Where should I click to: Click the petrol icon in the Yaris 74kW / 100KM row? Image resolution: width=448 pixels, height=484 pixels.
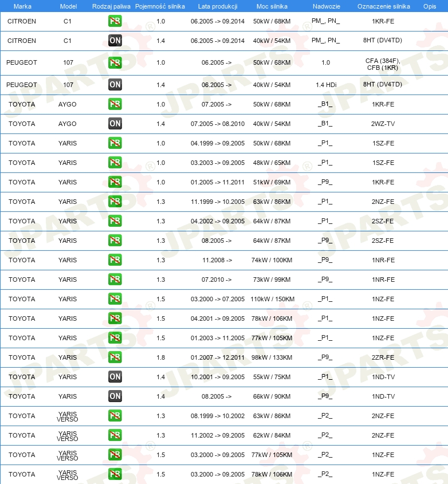(x=115, y=259)
